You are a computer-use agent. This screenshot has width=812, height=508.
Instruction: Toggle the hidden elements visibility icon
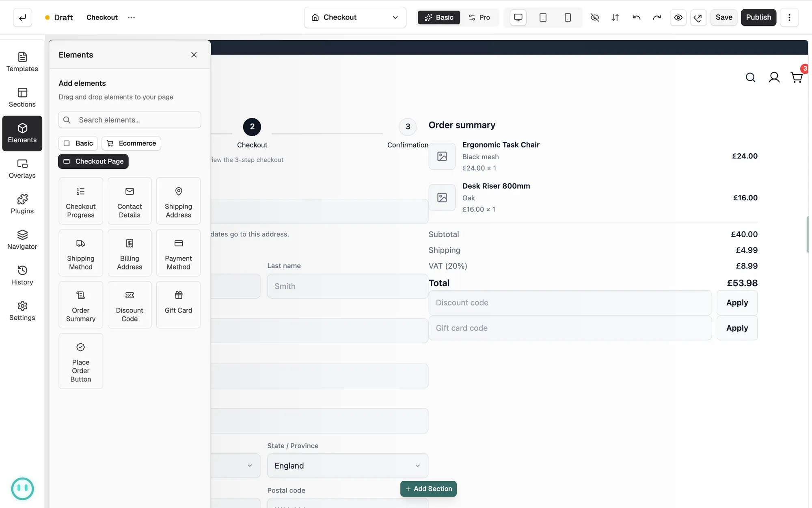click(595, 17)
